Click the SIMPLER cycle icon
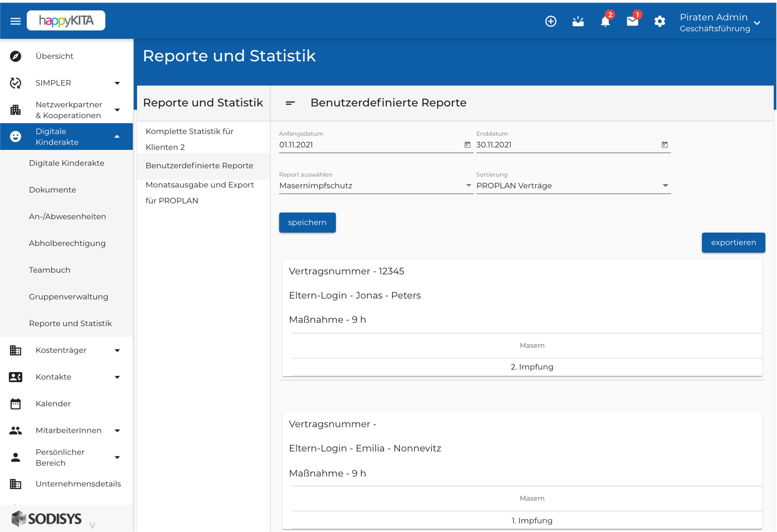This screenshot has width=777, height=532. [15, 83]
